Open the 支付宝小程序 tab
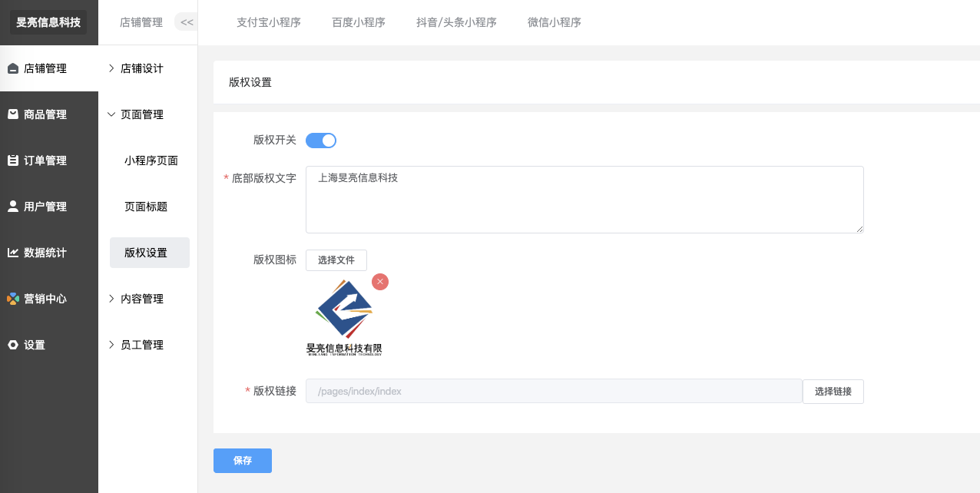Viewport: 980px width, 493px height. tap(269, 22)
